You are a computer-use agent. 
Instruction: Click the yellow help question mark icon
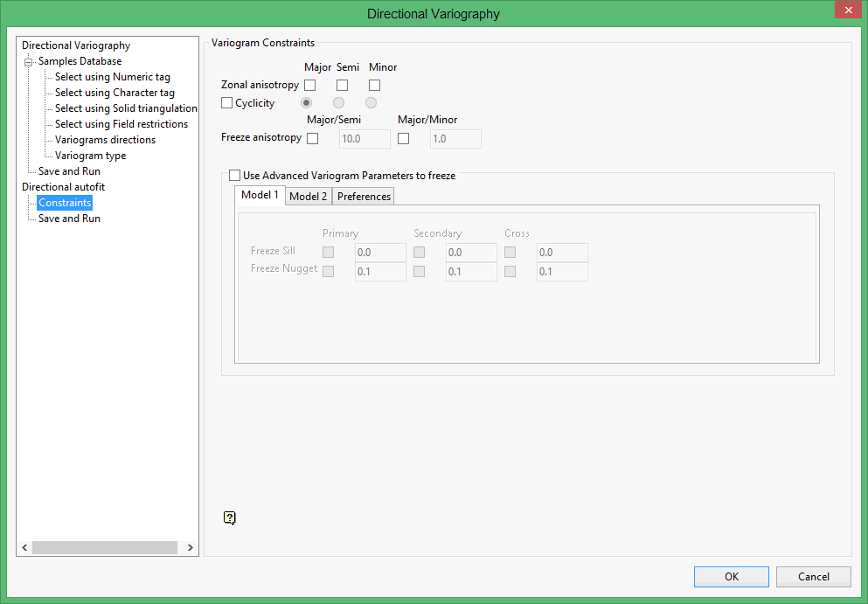click(229, 518)
